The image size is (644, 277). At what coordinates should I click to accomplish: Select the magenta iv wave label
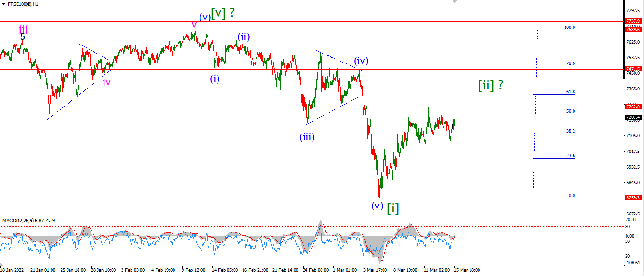click(107, 82)
